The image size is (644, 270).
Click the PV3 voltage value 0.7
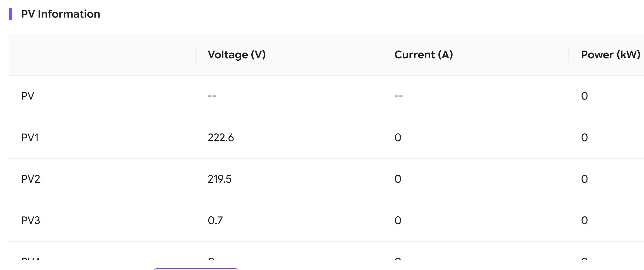pos(215,220)
